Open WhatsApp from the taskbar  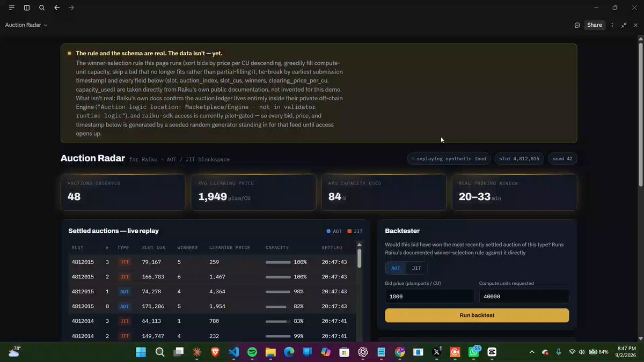[474, 352]
